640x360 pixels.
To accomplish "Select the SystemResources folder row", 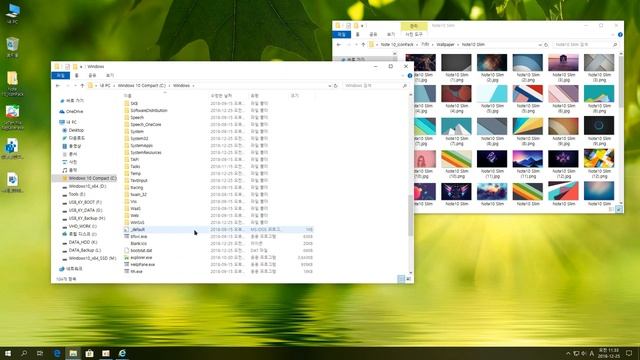I will point(218,153).
